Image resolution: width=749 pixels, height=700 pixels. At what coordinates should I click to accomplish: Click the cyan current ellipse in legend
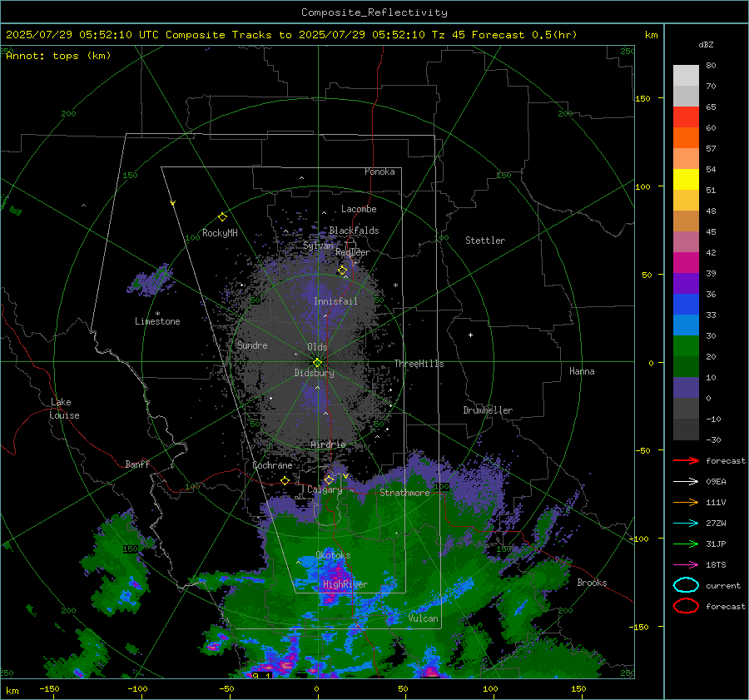coord(686,585)
